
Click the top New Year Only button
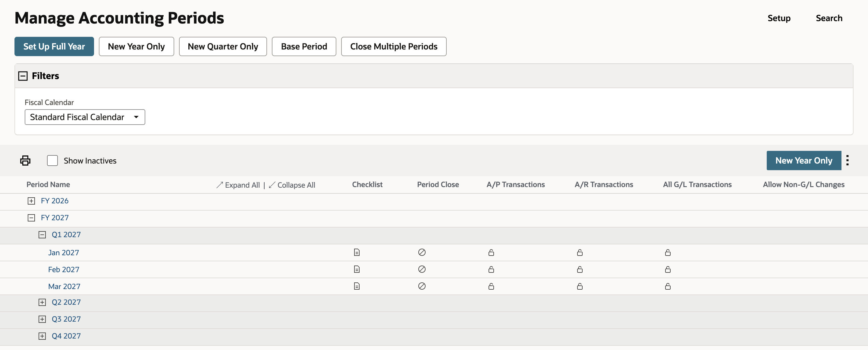137,46
